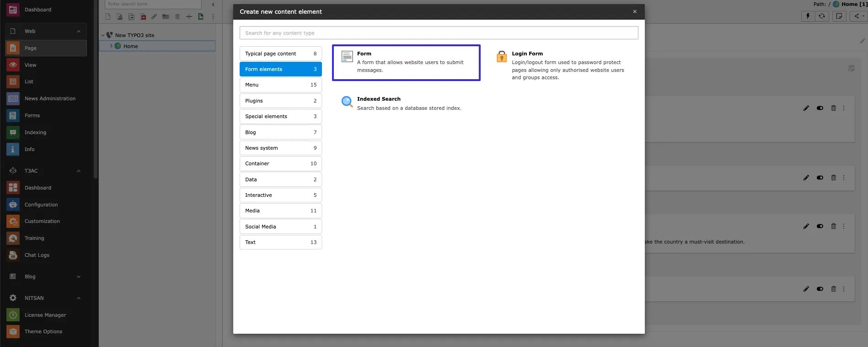Image resolution: width=868 pixels, height=347 pixels.
Task: Collapse the T3AC module group
Action: [79, 171]
